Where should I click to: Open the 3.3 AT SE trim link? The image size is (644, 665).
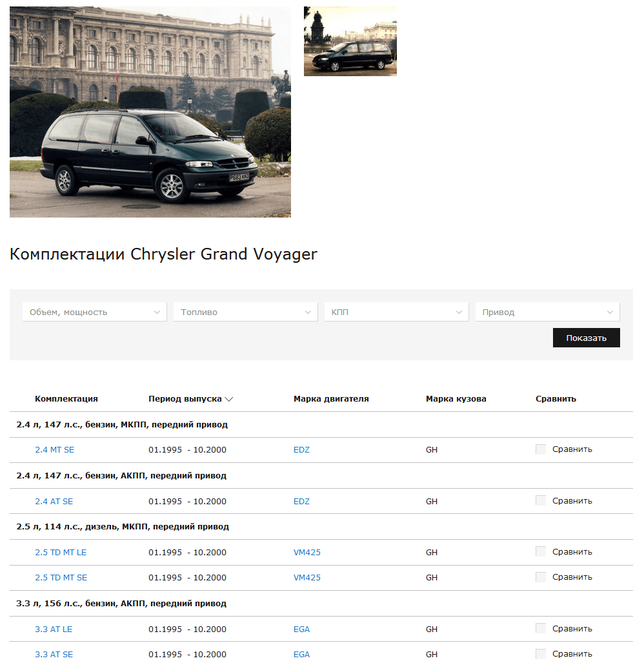pyautogui.click(x=54, y=655)
